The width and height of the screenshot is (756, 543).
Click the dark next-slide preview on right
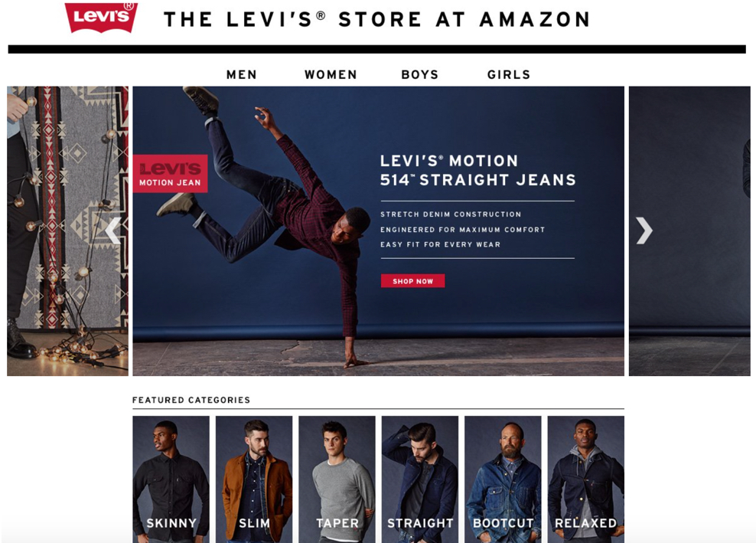tap(689, 231)
